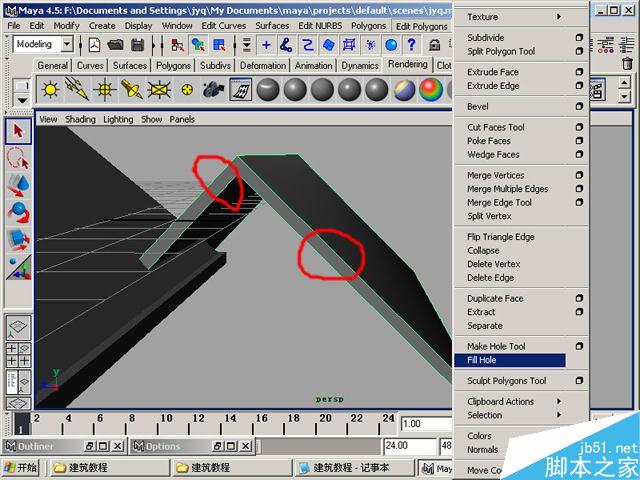Select by component type mode icon
Viewport: 640px width, 480px height.
pos(219,44)
